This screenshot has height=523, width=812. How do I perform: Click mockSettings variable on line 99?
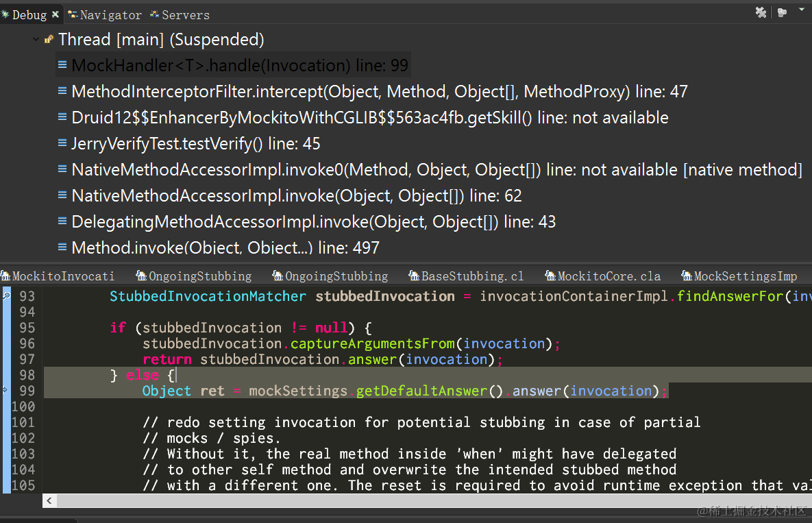[298, 391]
